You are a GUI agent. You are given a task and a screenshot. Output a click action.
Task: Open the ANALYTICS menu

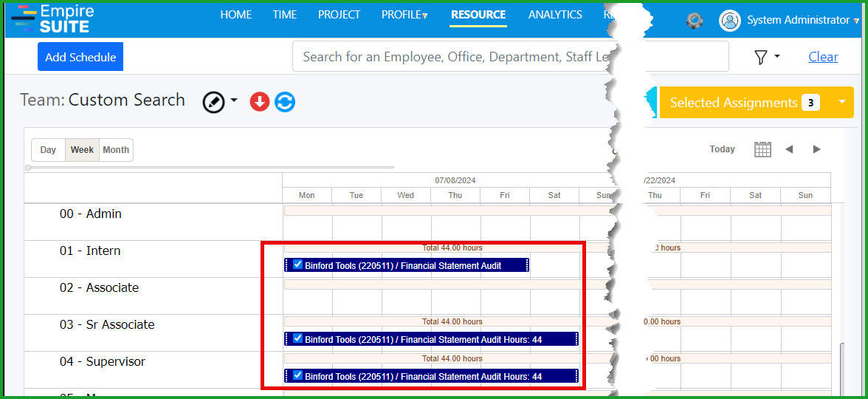click(x=555, y=15)
